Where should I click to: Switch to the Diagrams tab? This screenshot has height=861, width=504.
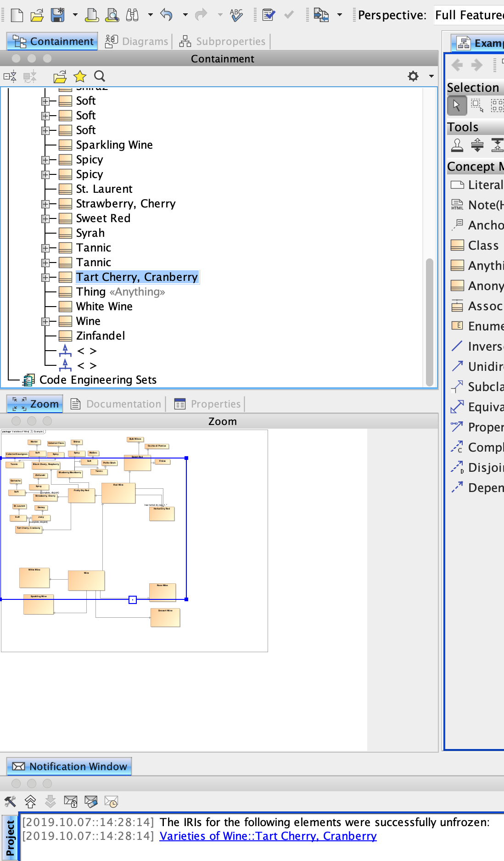137,41
